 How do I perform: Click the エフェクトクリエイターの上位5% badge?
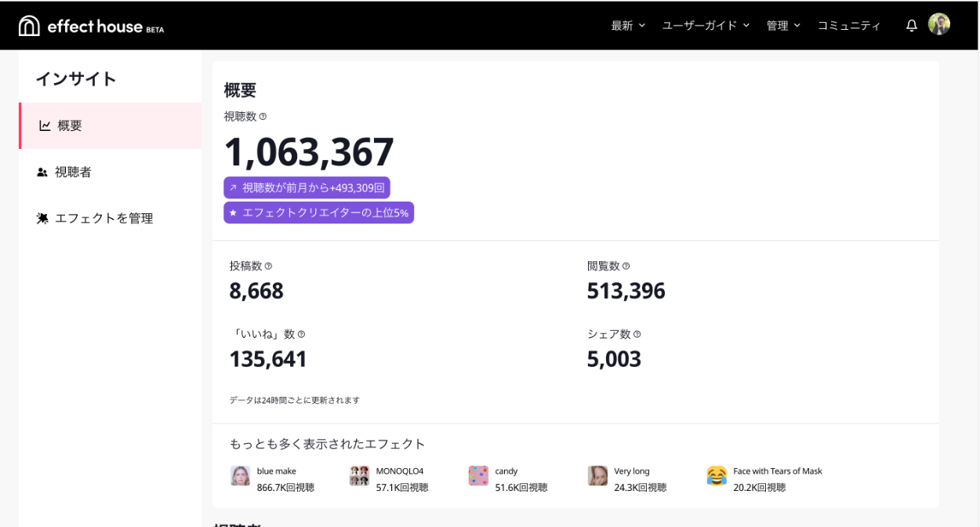318,213
